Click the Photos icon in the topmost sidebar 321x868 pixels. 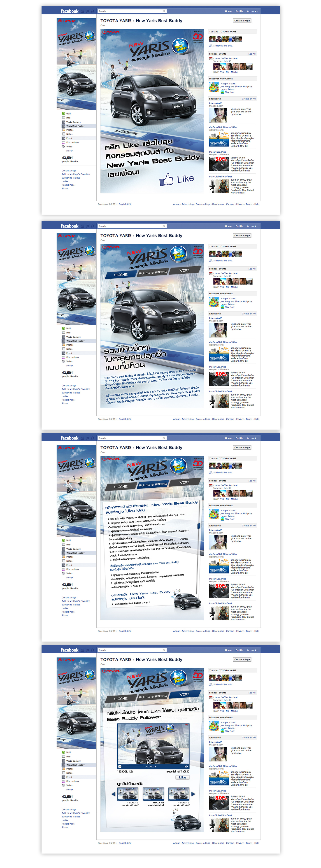tap(64, 130)
